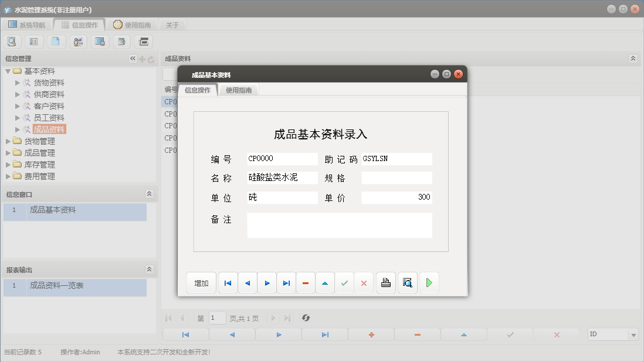Click the 增加 button to add a record
Viewport: 644px width, 362px height.
click(x=201, y=282)
